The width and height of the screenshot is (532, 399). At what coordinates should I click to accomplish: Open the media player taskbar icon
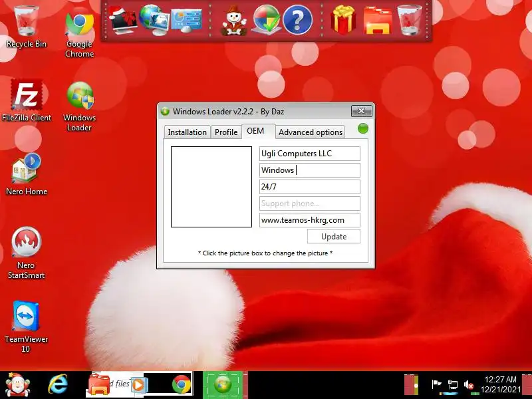(x=138, y=386)
